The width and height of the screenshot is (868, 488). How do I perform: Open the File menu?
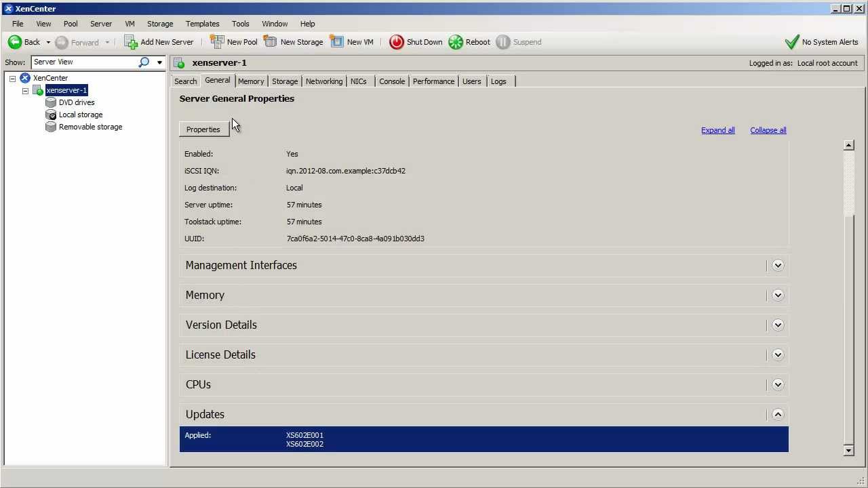pos(18,24)
